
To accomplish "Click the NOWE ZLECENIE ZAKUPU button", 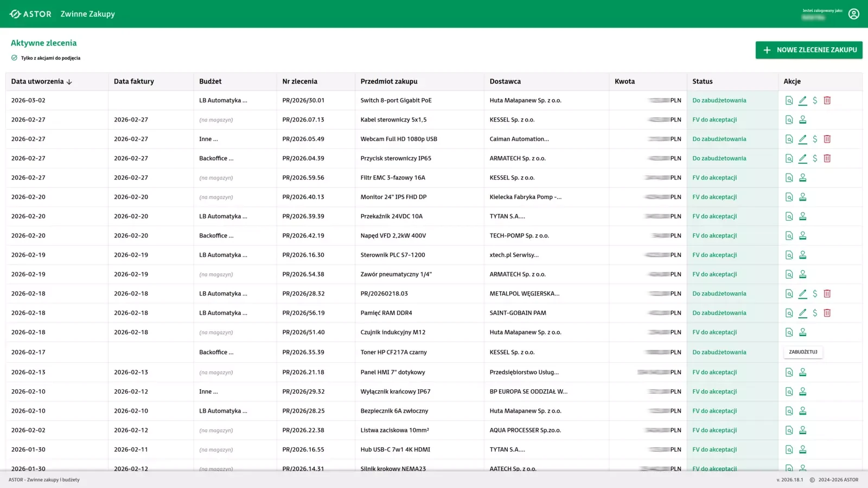I will [x=809, y=50].
